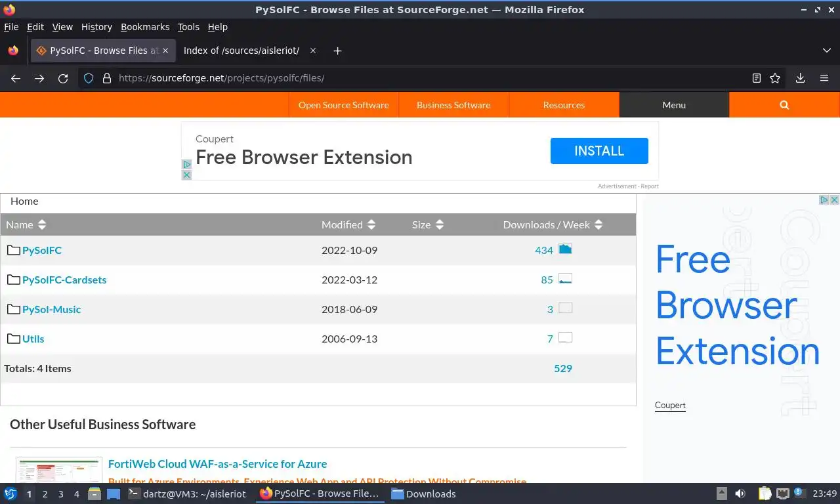This screenshot has height=504, width=840.
Task: Click the 2022-03-12 modified date cell
Action: (x=349, y=280)
